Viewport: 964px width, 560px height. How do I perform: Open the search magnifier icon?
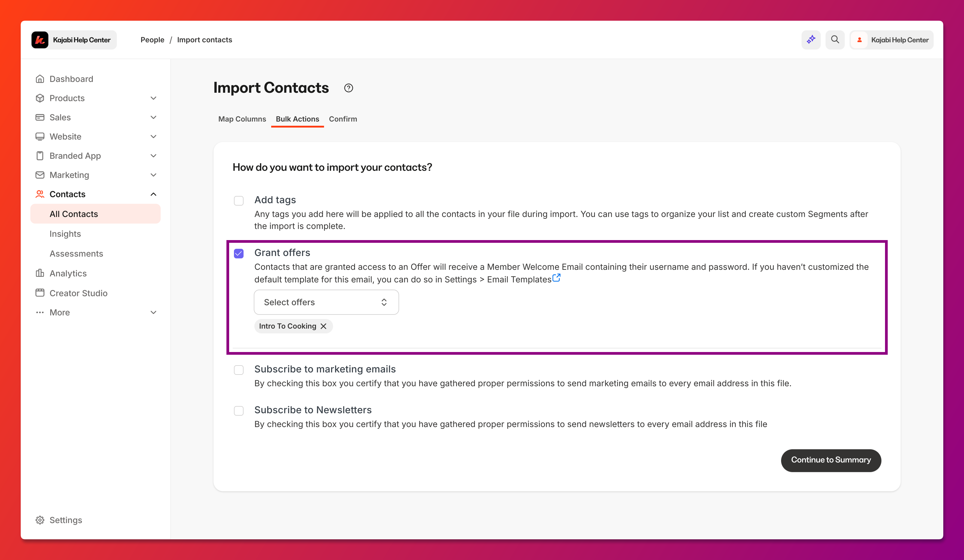tap(835, 40)
